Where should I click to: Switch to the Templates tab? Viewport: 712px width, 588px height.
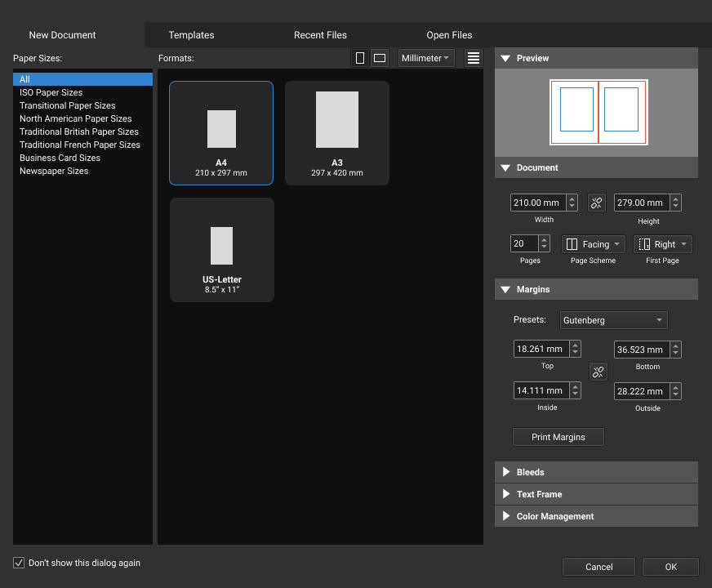[x=191, y=35]
